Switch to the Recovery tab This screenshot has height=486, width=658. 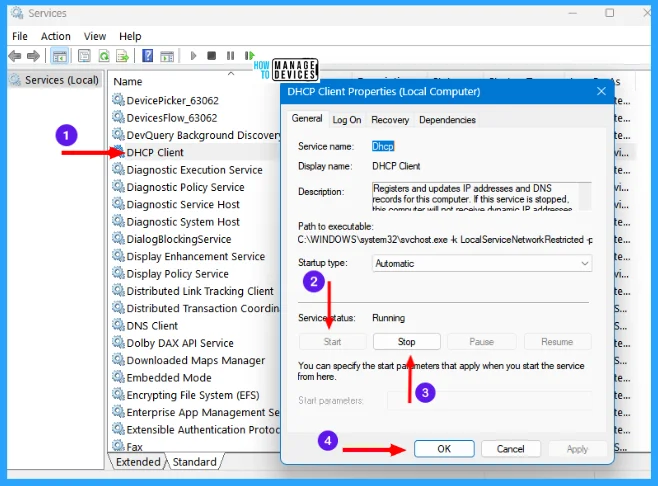[x=390, y=120]
